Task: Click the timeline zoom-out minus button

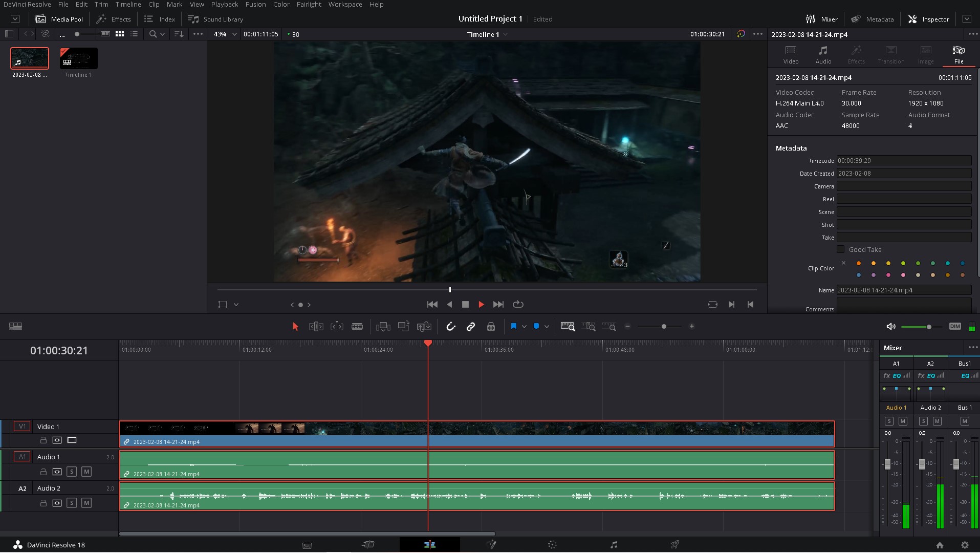Action: pos(628,326)
